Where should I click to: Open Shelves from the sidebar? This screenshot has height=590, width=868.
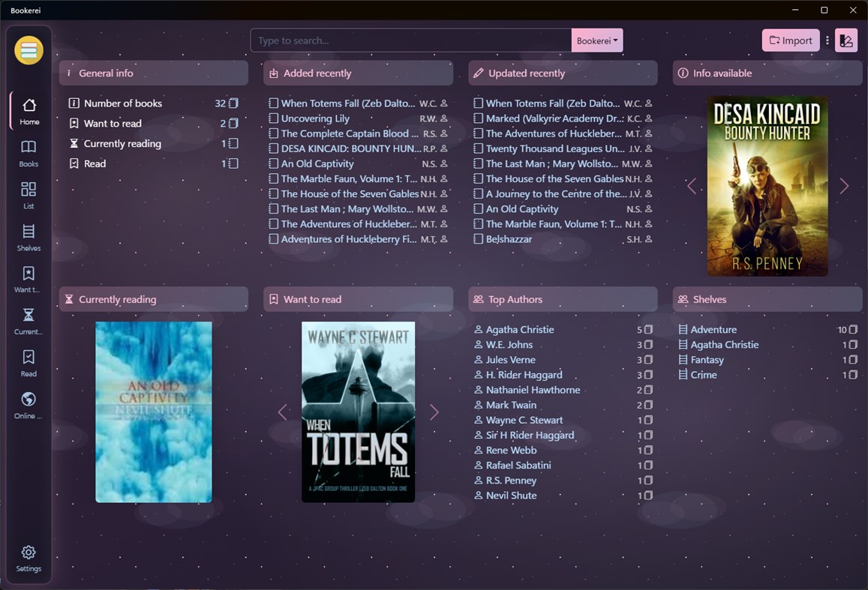click(x=28, y=237)
